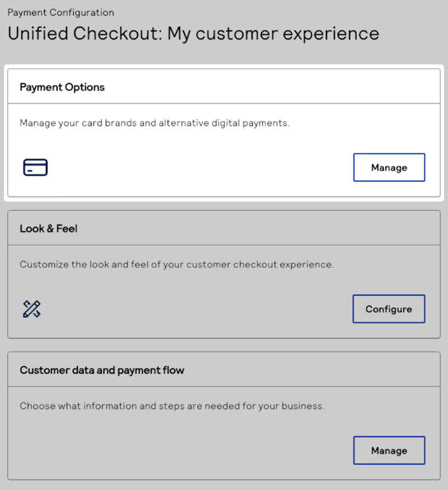Select the pencil and ruler customization icon
The height and width of the screenshot is (490, 448).
point(32,309)
